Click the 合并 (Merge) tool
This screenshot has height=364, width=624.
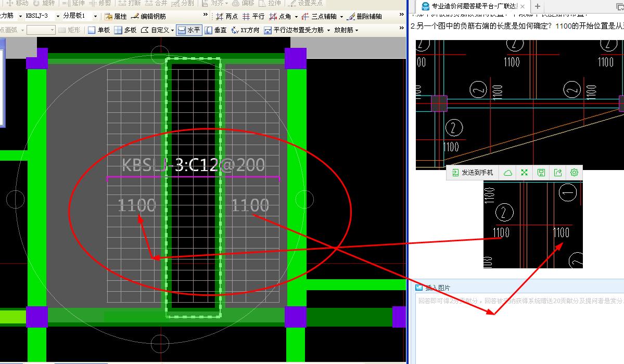click(157, 3)
